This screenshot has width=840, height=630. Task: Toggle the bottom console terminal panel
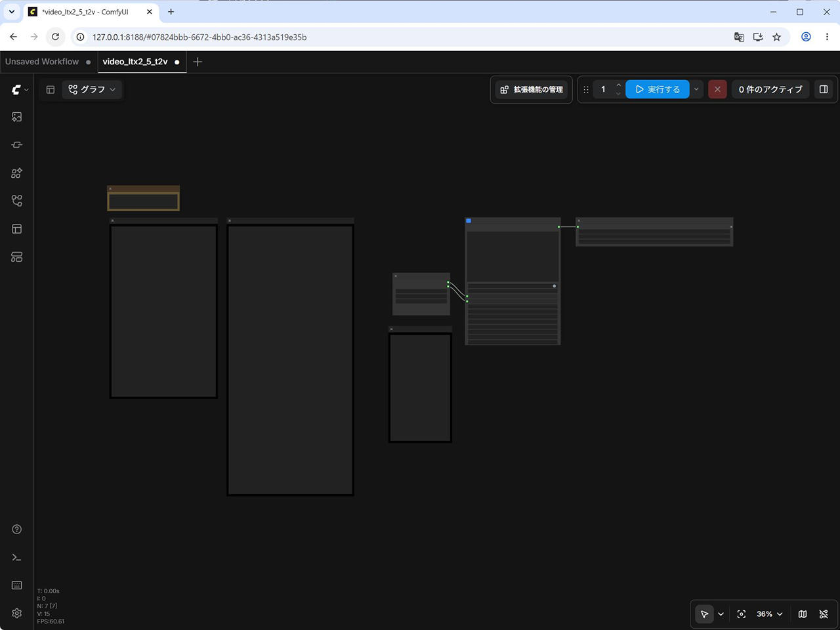17,558
